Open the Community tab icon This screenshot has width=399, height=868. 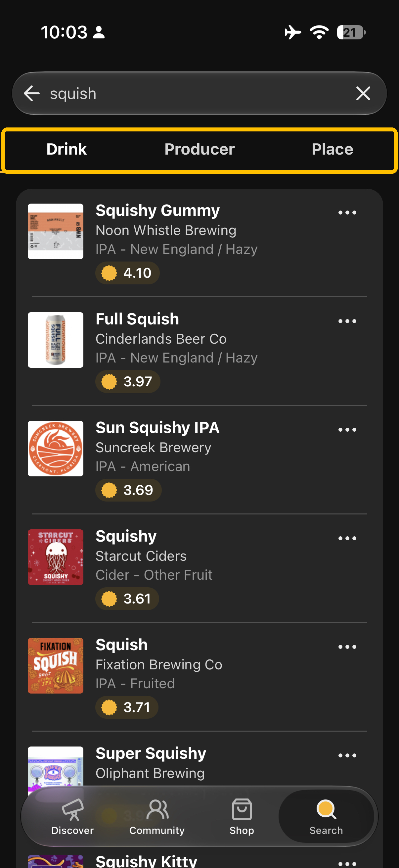pyautogui.click(x=157, y=809)
